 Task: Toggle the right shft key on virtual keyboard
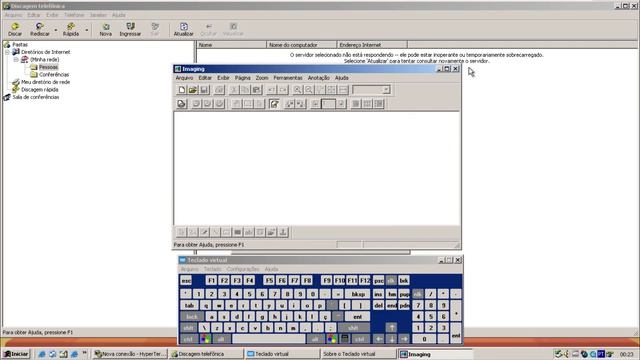pos(353,328)
